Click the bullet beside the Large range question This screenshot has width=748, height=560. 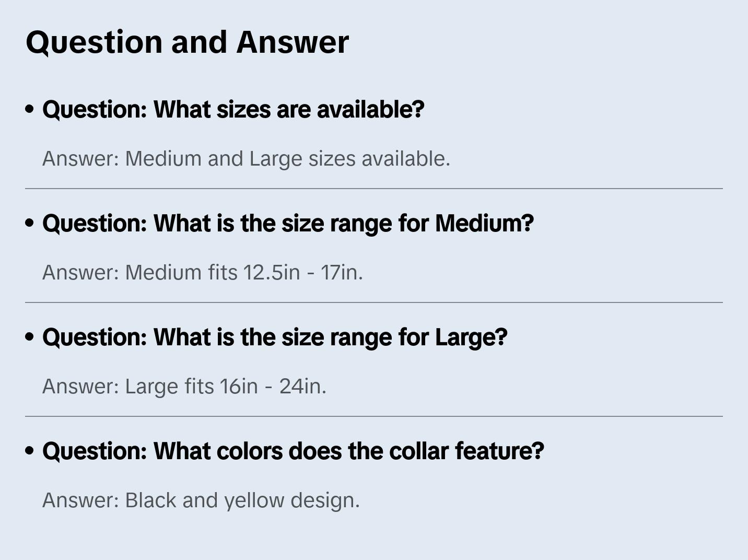30,337
